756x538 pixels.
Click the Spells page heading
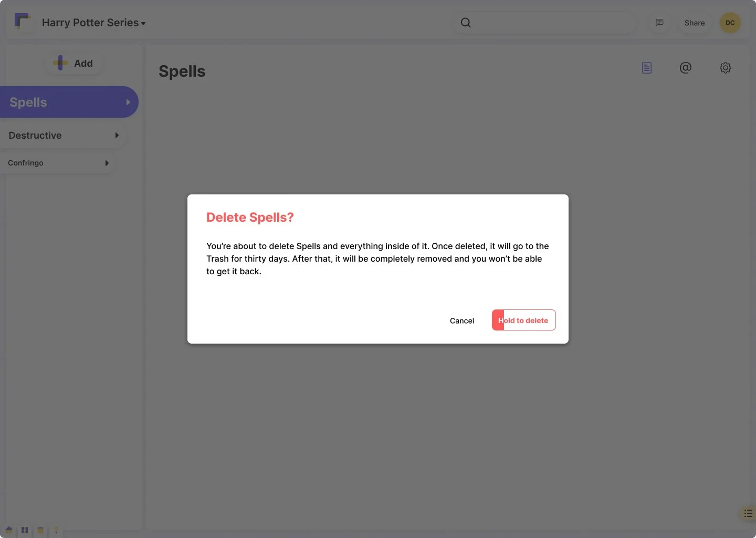click(182, 71)
